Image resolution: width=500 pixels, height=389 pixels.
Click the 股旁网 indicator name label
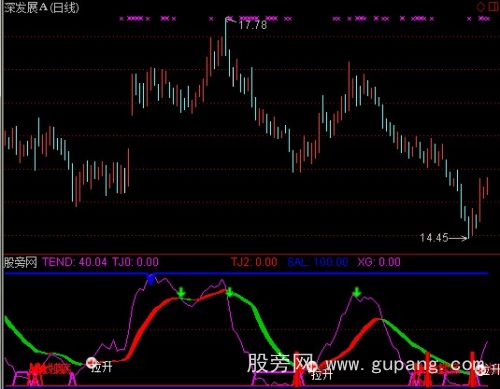[x=20, y=262]
